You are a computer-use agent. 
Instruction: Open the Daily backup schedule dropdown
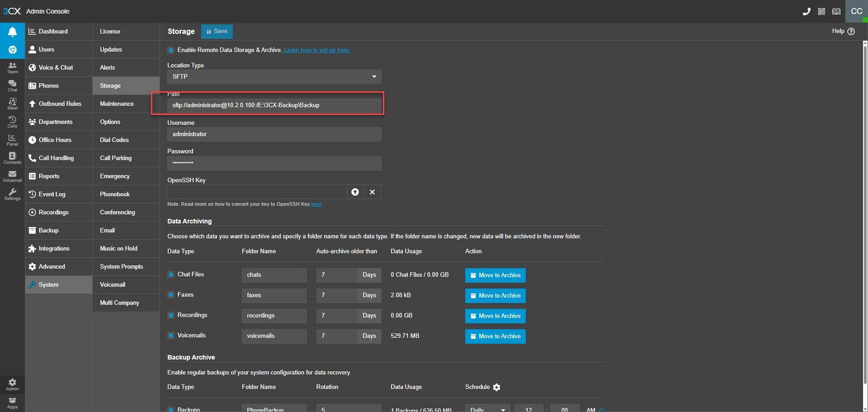coord(487,409)
